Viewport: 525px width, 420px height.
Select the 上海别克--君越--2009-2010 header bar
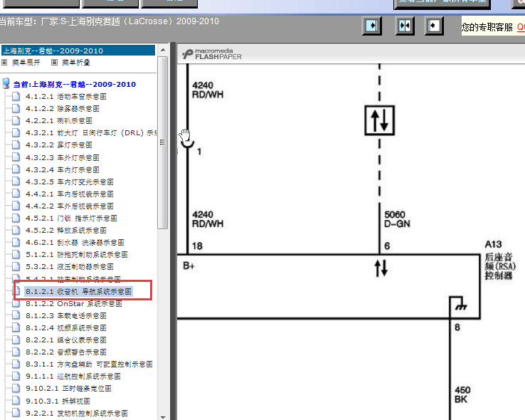pyautogui.click(x=78, y=51)
